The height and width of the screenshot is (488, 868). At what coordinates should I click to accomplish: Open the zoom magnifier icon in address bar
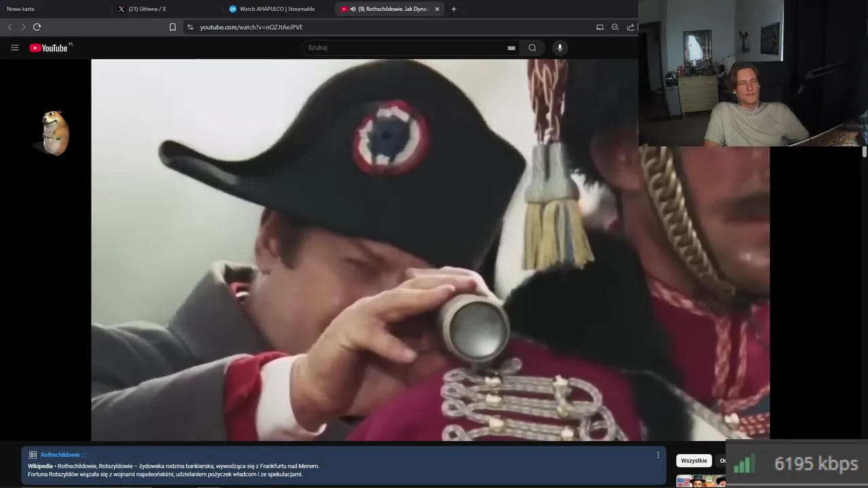pyautogui.click(x=615, y=27)
